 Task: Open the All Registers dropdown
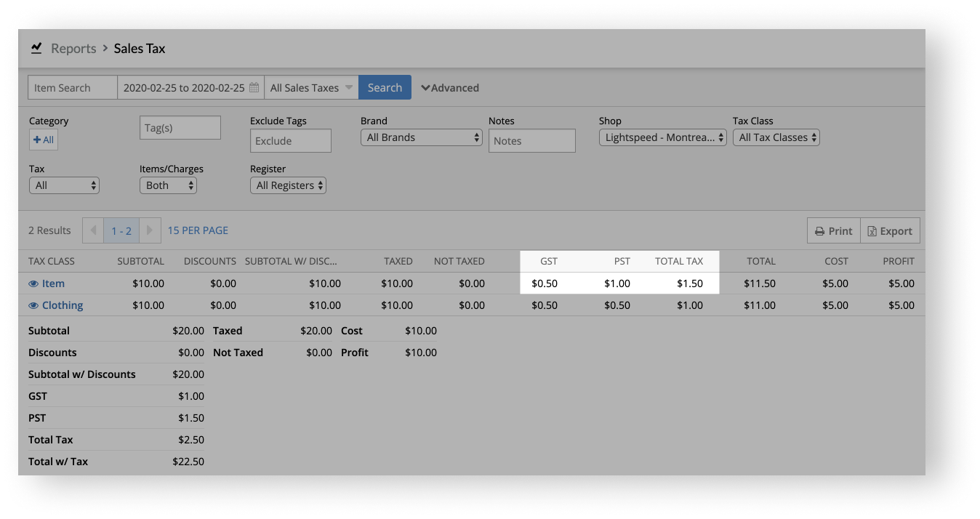click(x=288, y=185)
